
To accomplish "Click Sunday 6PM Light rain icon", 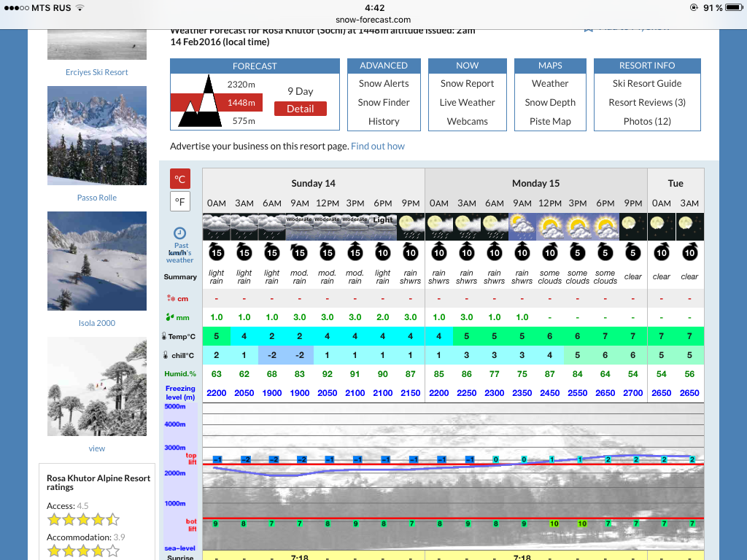I will [383, 227].
